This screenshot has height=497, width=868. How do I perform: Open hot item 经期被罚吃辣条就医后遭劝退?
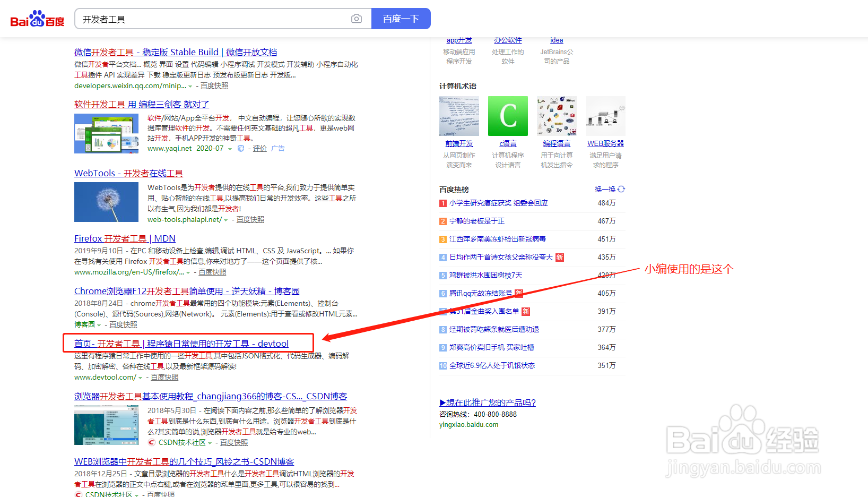(x=494, y=329)
